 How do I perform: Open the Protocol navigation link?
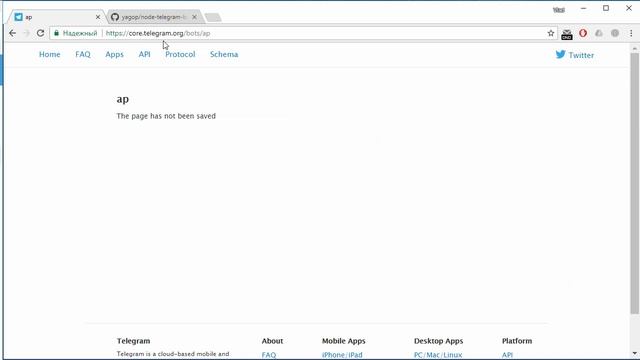180,54
